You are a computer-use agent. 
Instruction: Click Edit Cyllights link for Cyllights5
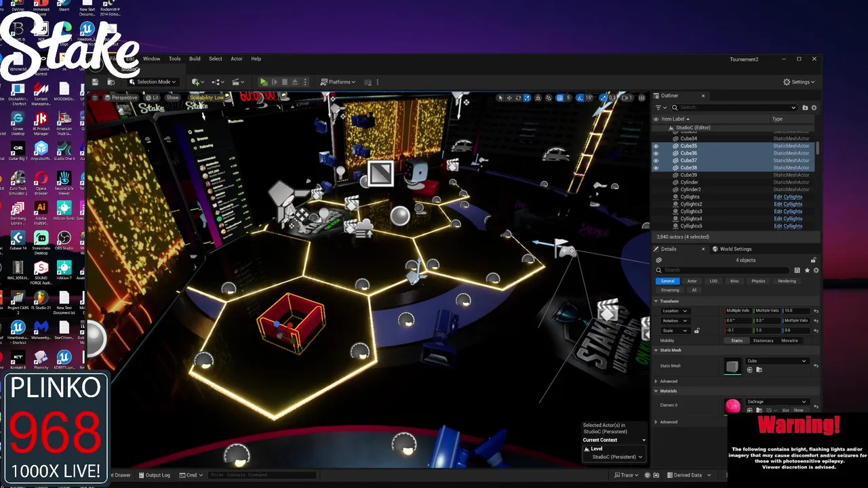pyautogui.click(x=788, y=226)
